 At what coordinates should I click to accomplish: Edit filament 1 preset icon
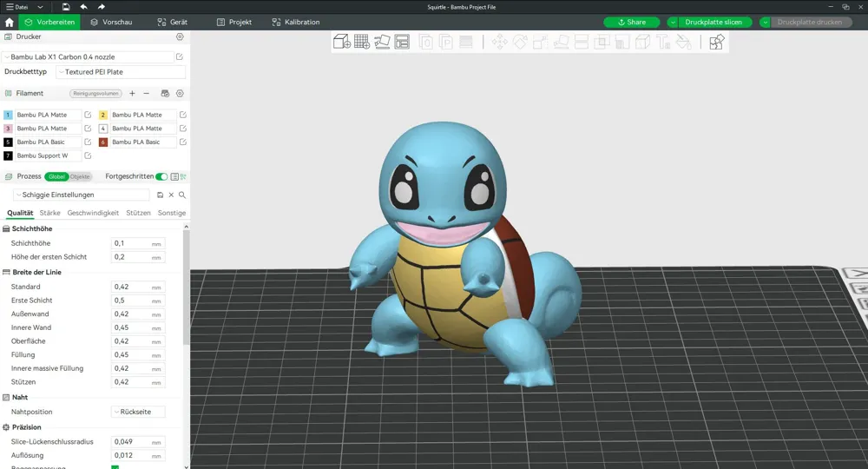(x=88, y=115)
